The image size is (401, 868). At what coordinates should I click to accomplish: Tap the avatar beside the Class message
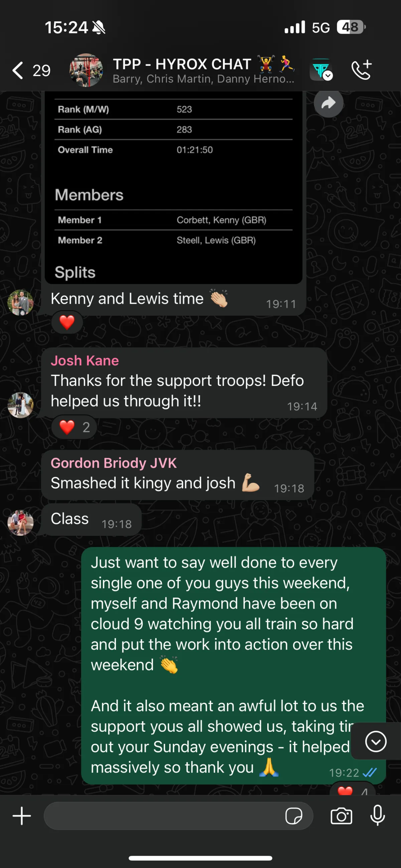[x=21, y=522]
